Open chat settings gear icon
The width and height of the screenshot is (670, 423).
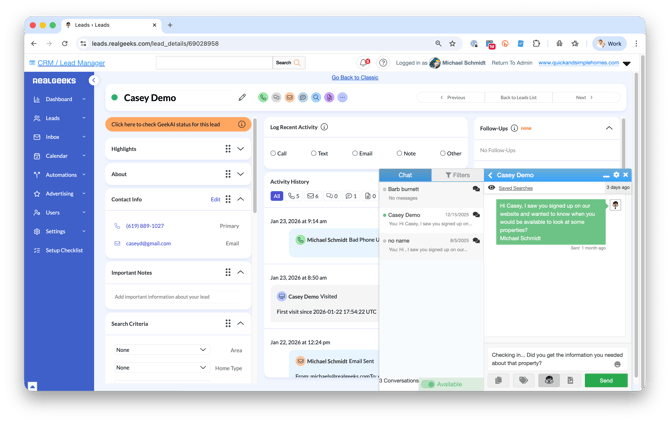[616, 175]
